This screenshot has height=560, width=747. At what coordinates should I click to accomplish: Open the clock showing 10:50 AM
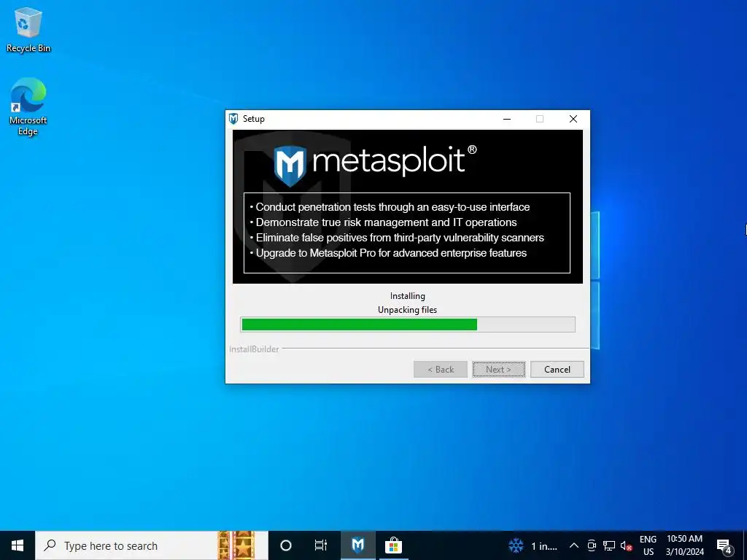684,545
